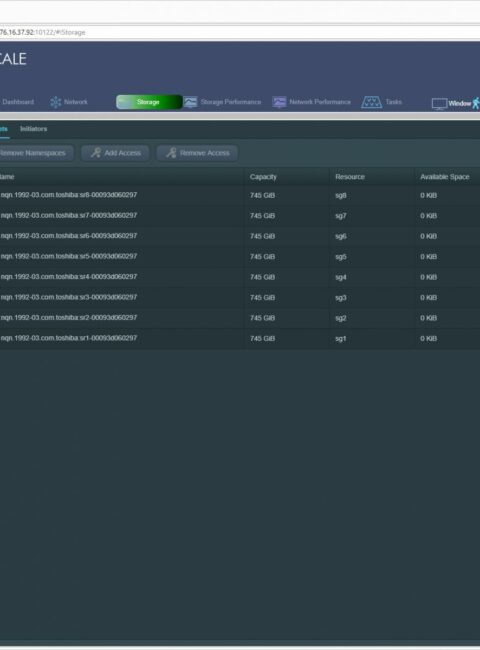Screen dimensions: 480x650
Task: Open Storage Performance view
Action: [x=231, y=102]
